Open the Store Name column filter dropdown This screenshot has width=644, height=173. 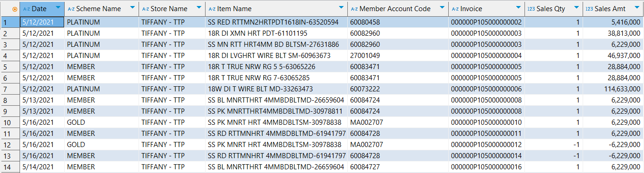(x=199, y=8)
